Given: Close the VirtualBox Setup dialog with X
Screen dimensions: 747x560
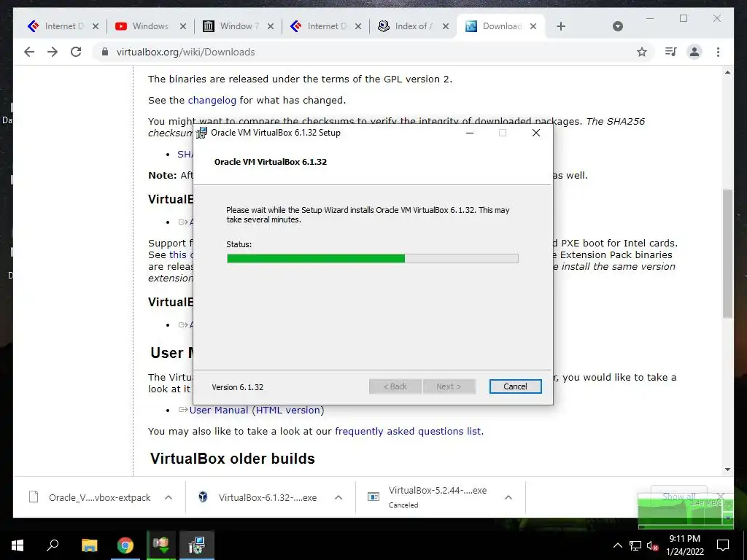Looking at the screenshot, I should [536, 133].
